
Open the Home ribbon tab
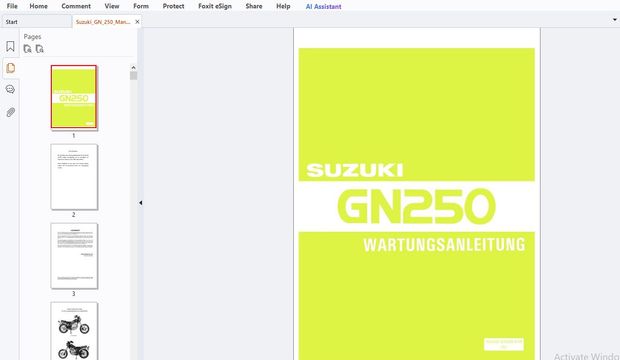coord(38,6)
